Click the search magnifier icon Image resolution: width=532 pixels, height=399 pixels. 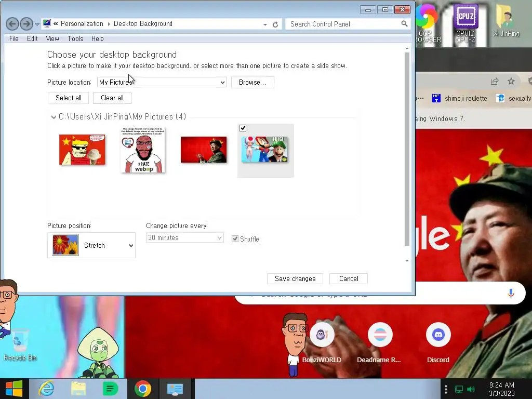pyautogui.click(x=404, y=24)
